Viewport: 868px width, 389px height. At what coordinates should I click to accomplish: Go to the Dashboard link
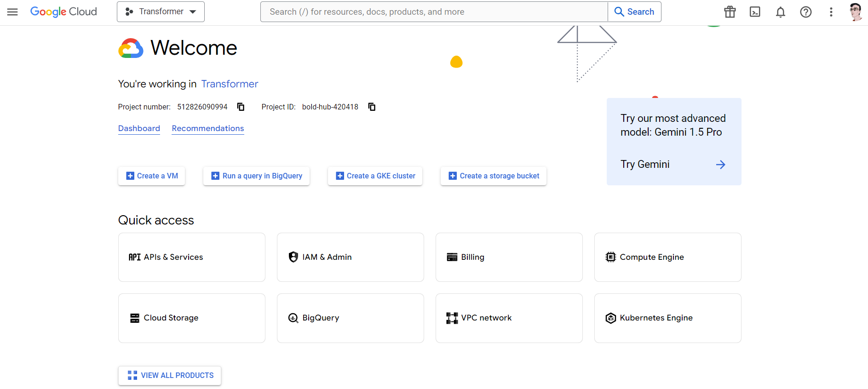139,128
